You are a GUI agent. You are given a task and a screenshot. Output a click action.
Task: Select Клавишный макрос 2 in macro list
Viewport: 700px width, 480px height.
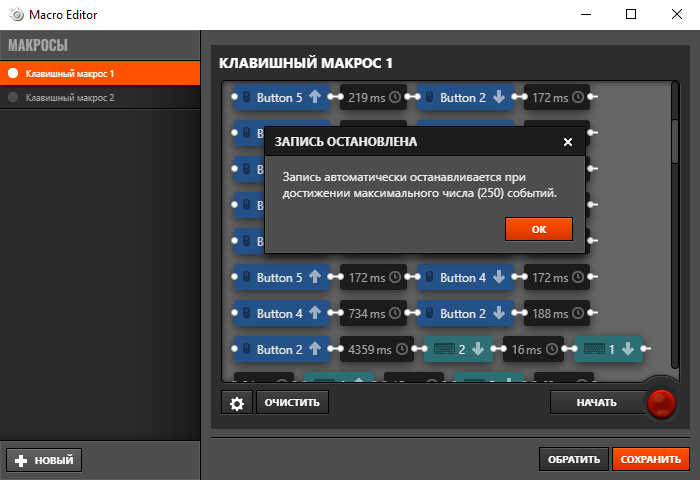pos(100,97)
